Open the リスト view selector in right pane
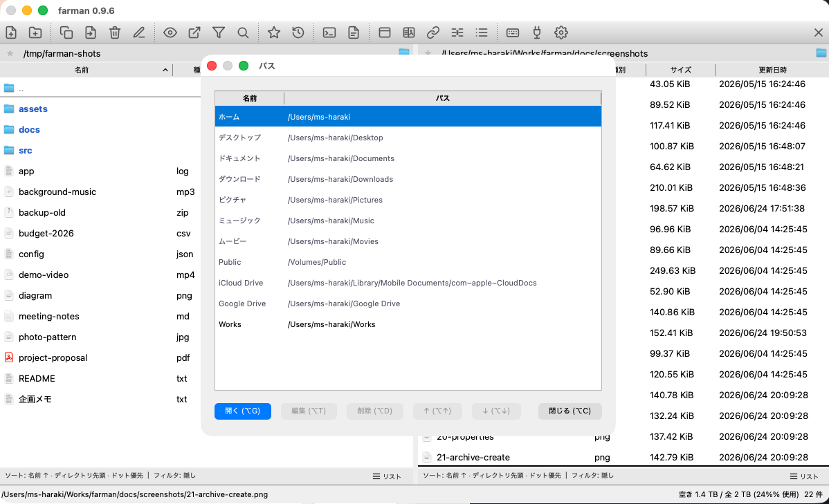 [804, 476]
